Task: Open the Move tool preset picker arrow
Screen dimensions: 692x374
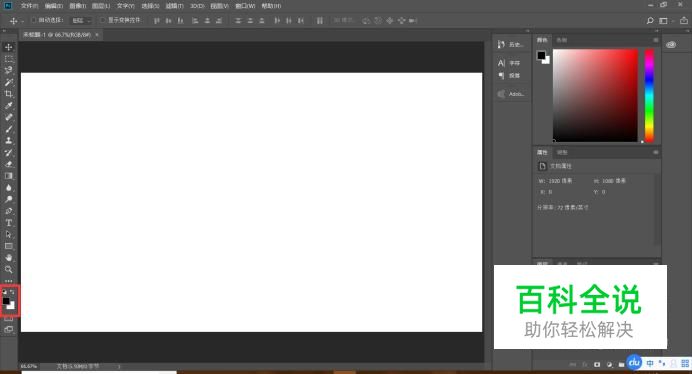Action: click(x=23, y=21)
